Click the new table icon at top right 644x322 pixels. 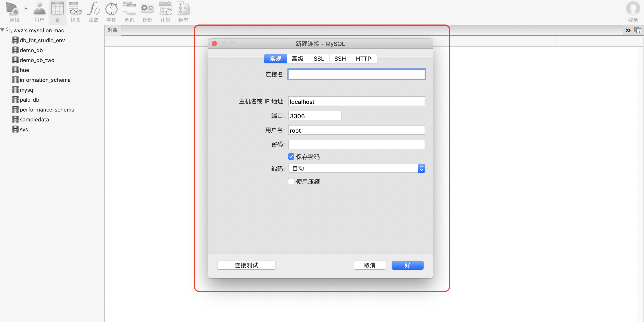coord(638,30)
